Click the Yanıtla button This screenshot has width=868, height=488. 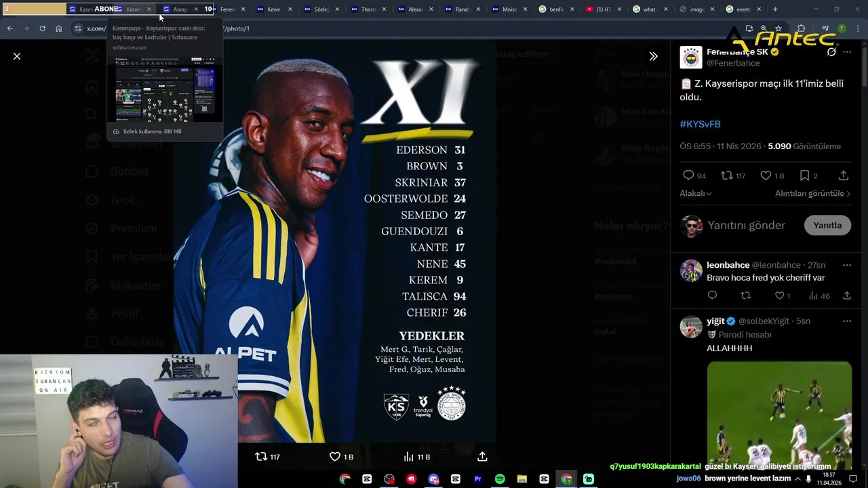pos(827,225)
